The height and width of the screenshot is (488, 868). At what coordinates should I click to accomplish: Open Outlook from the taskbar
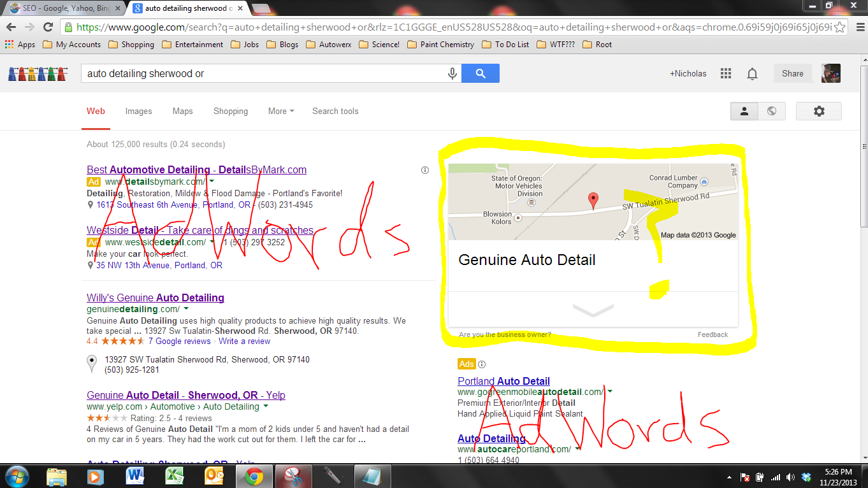pyautogui.click(x=214, y=476)
